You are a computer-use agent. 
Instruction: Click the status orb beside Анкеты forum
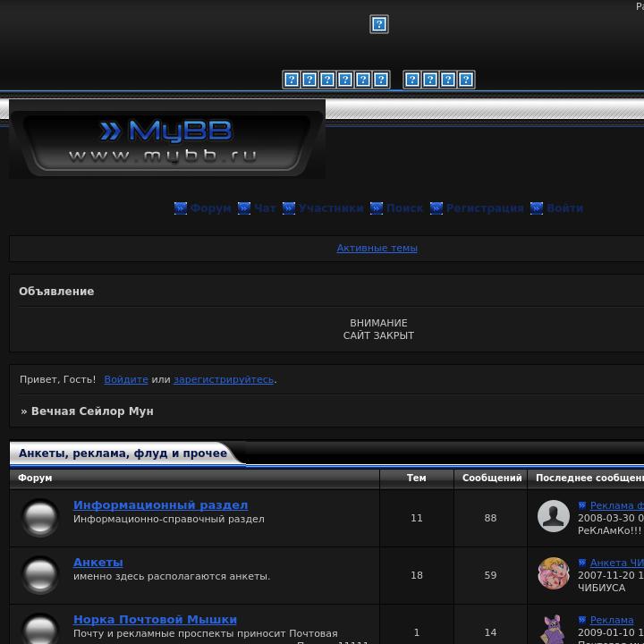pyautogui.click(x=40, y=575)
